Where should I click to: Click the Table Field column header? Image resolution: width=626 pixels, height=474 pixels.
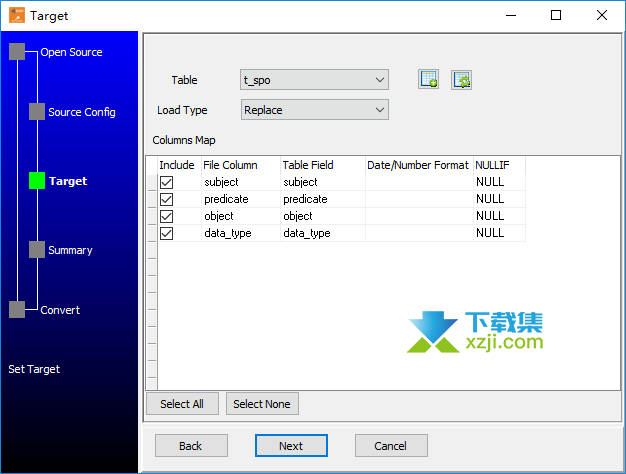(323, 165)
